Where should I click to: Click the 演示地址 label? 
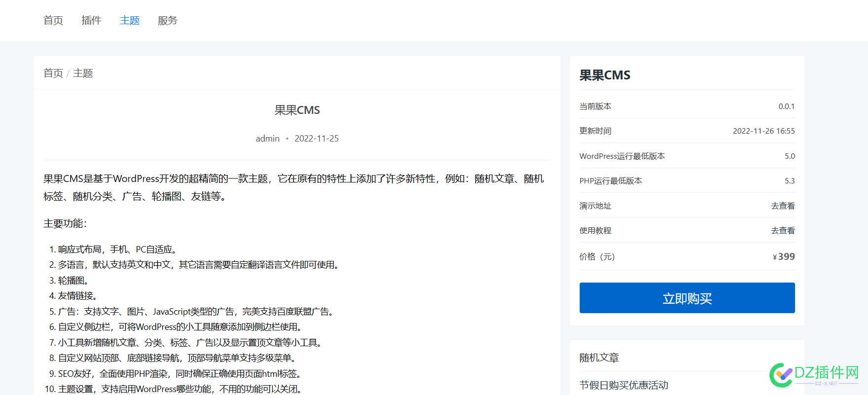click(595, 206)
